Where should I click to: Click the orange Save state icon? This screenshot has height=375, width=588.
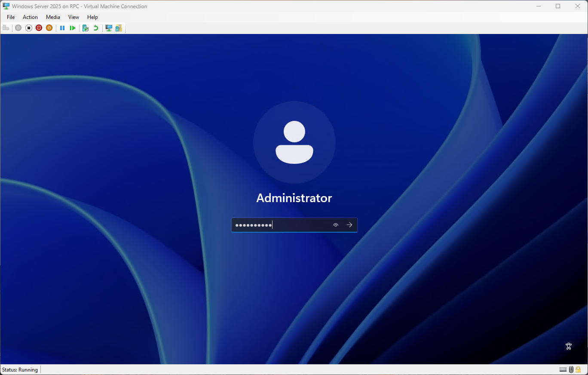click(49, 28)
